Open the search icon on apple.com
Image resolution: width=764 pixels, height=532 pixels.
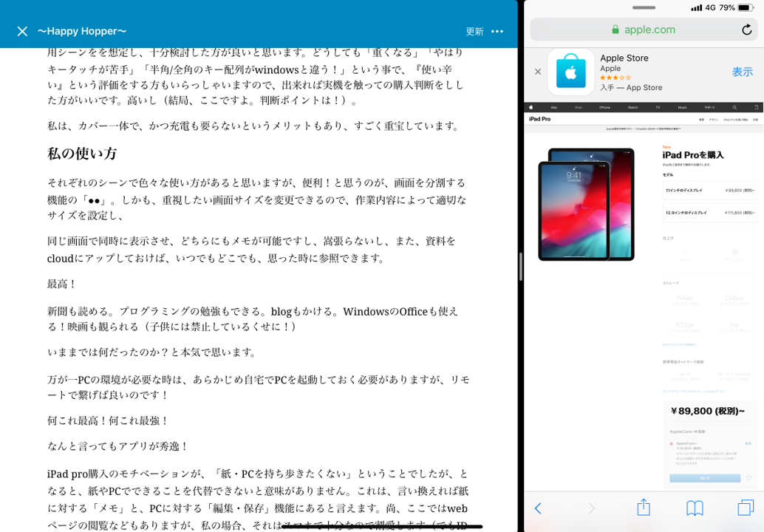point(734,107)
